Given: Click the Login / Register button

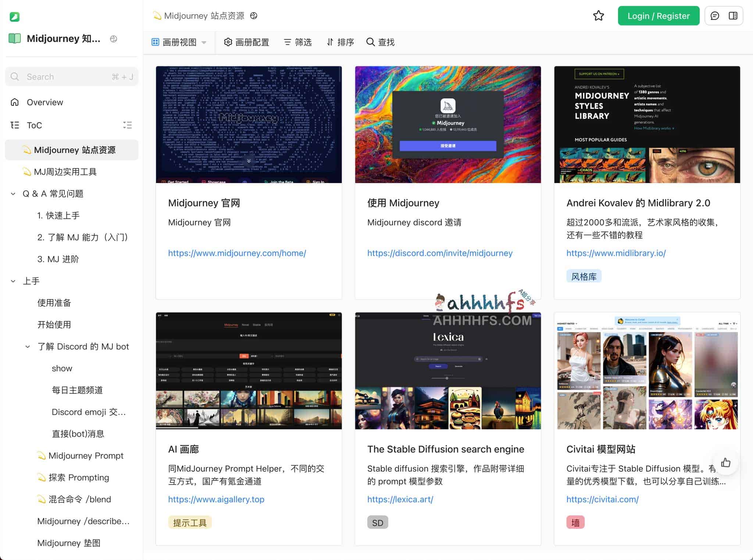Looking at the screenshot, I should pyautogui.click(x=659, y=16).
